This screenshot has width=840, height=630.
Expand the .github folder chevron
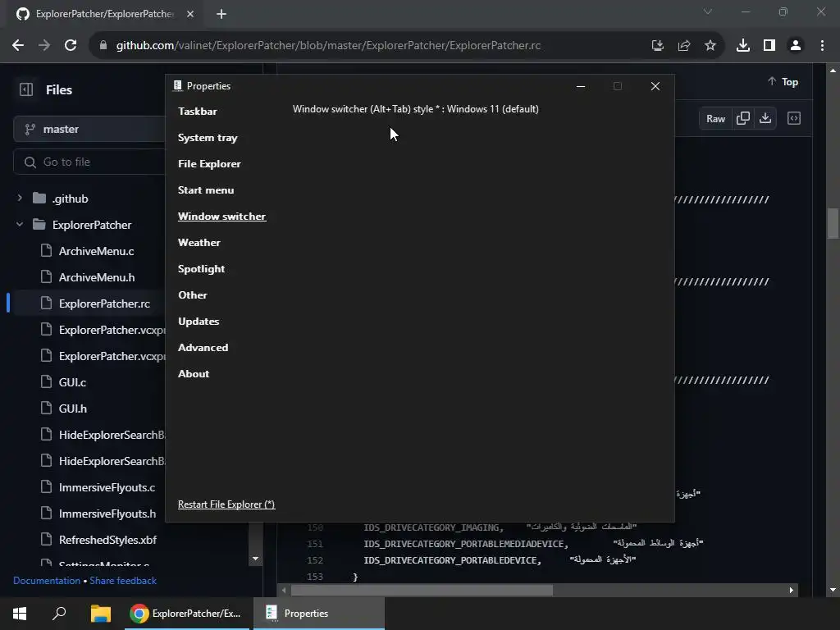point(20,199)
